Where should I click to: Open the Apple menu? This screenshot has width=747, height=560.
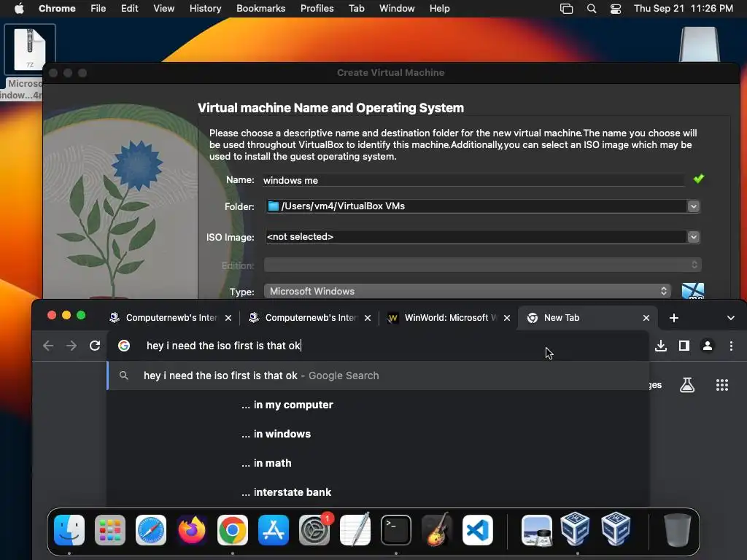[x=19, y=9]
